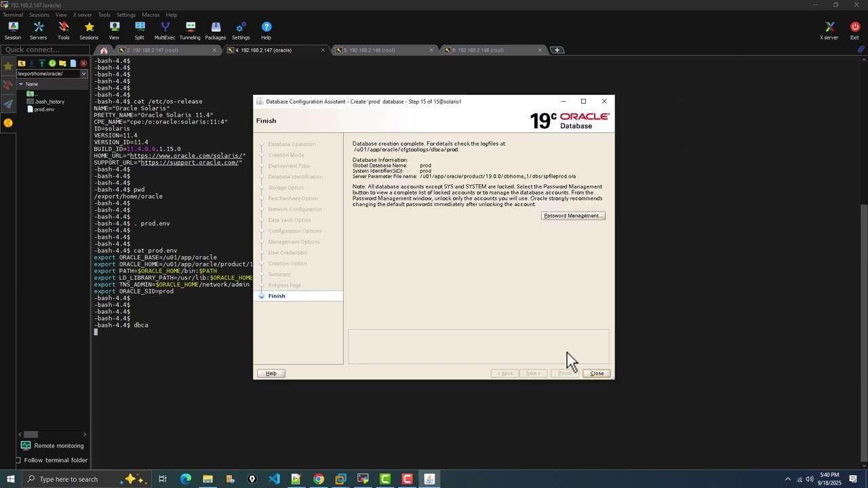The image size is (868, 488).
Task: Click Password Management button in DBCA
Action: click(x=573, y=216)
